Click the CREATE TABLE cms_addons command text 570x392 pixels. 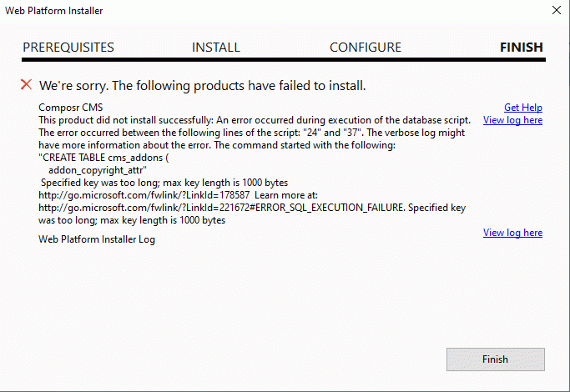coord(103,158)
